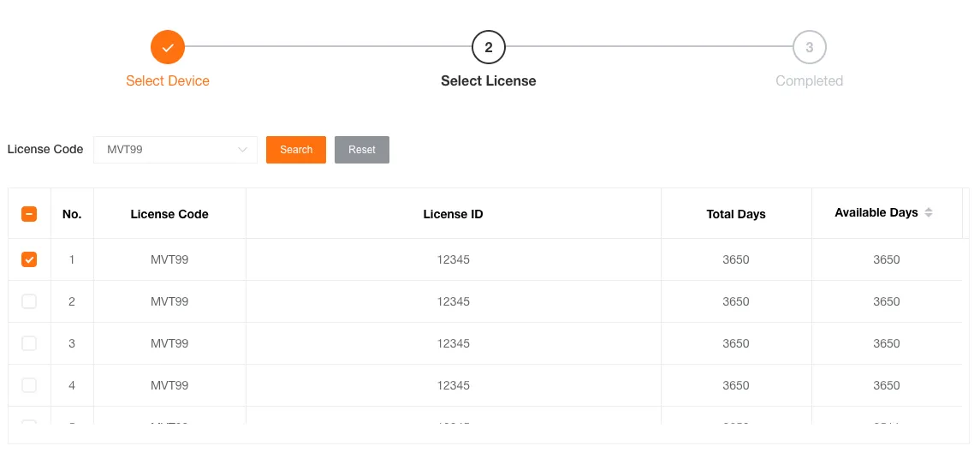Check the row 2 license checkbox
Viewport: 980px width, 452px height.
pyautogui.click(x=29, y=301)
